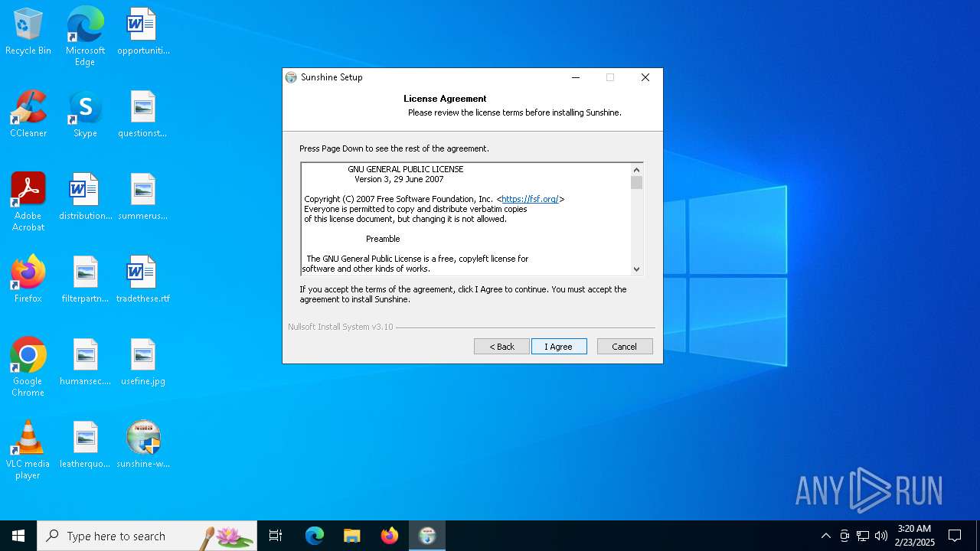Open the Recycle Bin desktop icon
This screenshot has height=551, width=980.
[28, 31]
